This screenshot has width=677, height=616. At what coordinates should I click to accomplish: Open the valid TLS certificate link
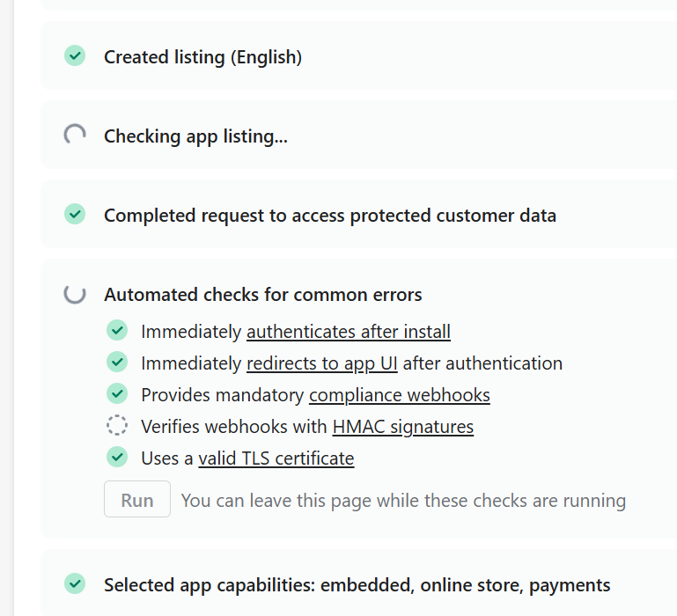[276, 458]
